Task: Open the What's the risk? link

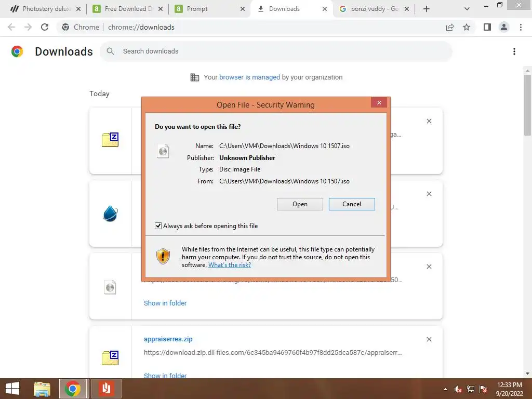Action: [229, 265]
